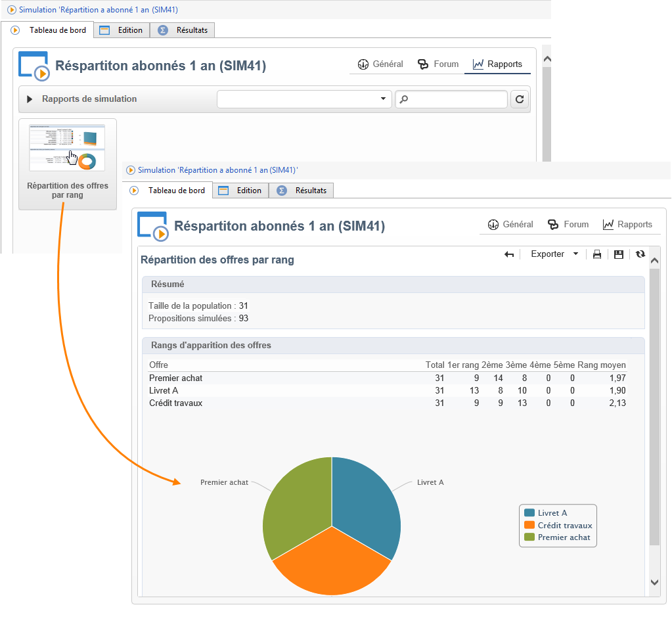
Task: Expand the 'Rapports de simulation' triangle
Action: pos(30,99)
